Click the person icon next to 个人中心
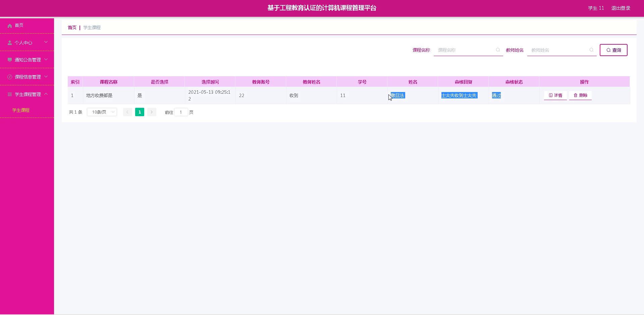Viewport: 644px width, 315px height. pyautogui.click(x=9, y=42)
